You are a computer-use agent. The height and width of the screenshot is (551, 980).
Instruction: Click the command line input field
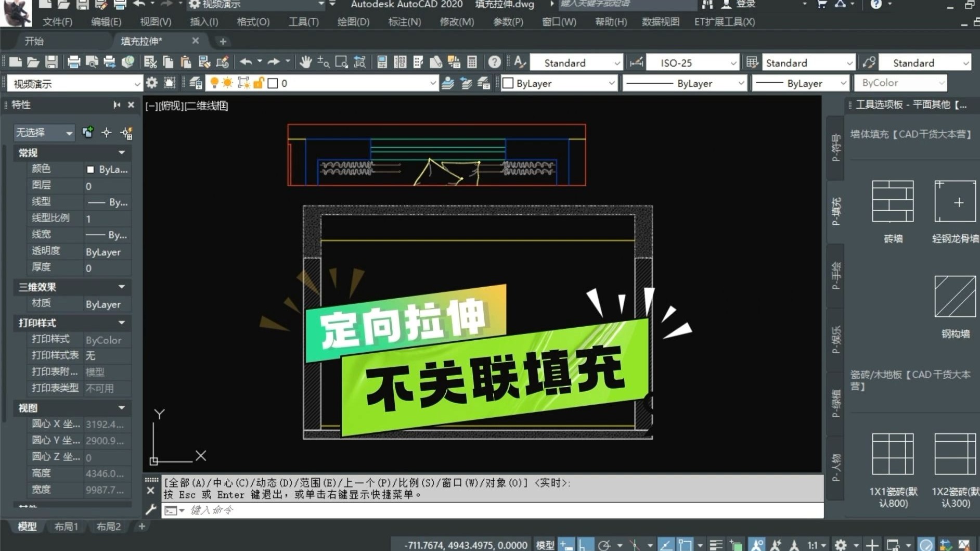point(364,510)
